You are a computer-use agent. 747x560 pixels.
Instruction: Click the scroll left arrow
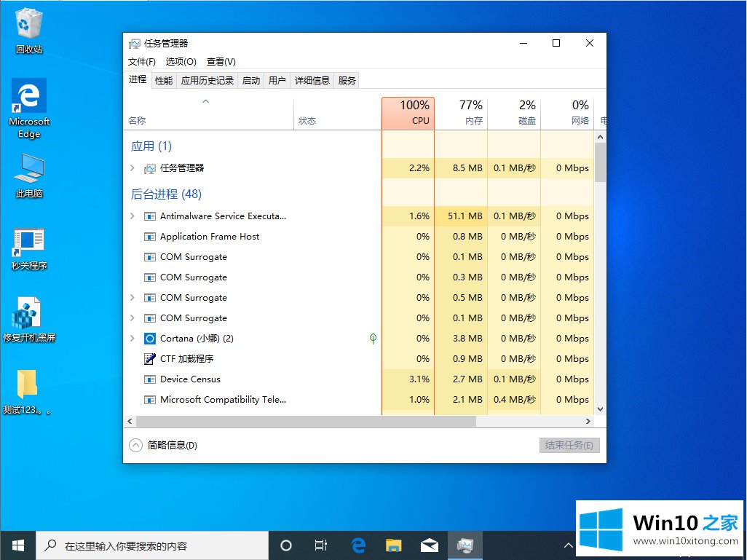pyautogui.click(x=130, y=422)
